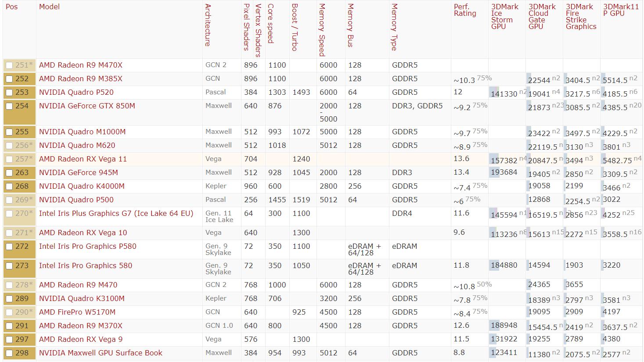Image resolution: width=644 pixels, height=362 pixels.
Task: Open the NVIDIA GeForce 945M link
Action: (79, 173)
